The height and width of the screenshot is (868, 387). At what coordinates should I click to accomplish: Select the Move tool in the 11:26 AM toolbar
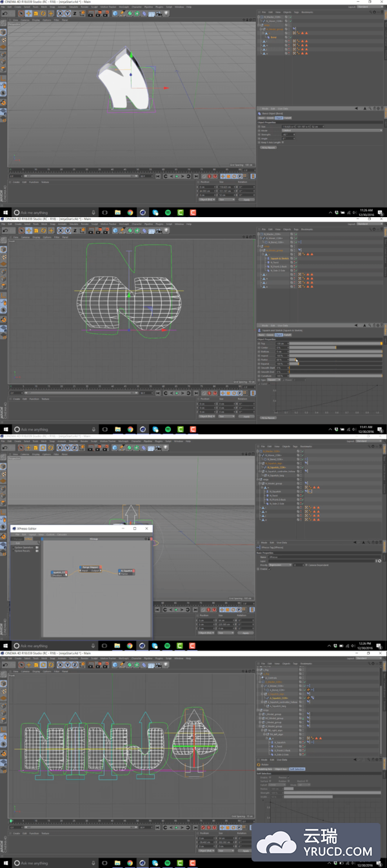pos(28,13)
